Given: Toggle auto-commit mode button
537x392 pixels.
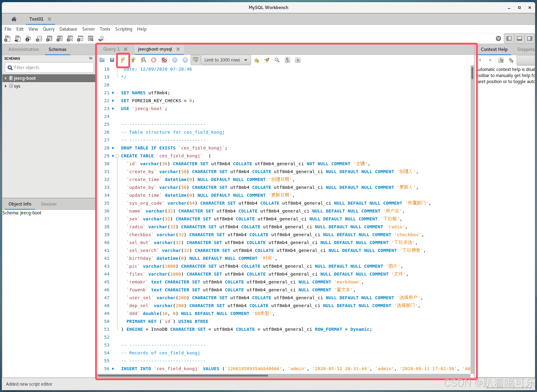Looking at the screenshot, I should coord(196,60).
